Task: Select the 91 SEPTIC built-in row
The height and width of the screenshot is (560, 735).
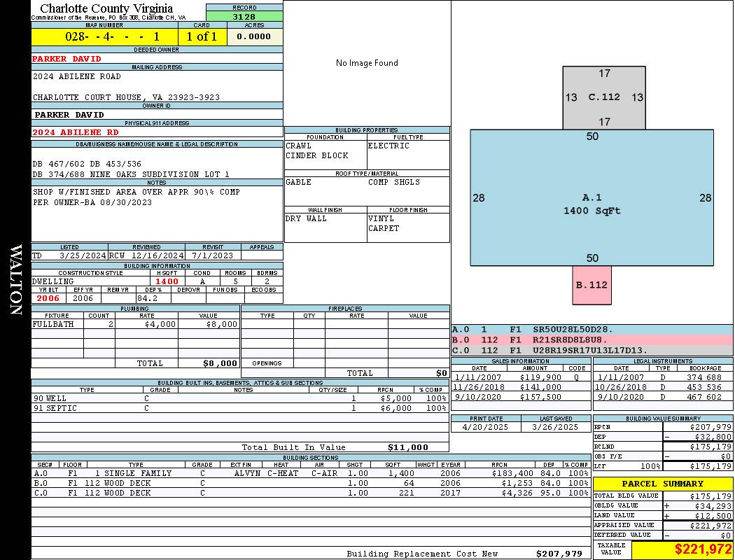Action: click(x=240, y=409)
